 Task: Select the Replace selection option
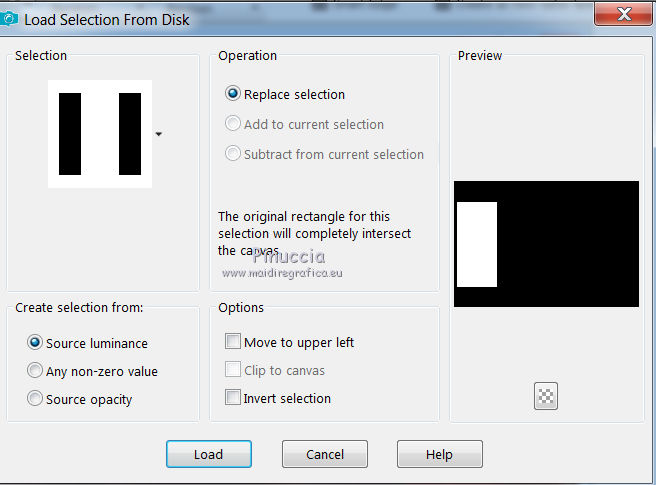(233, 94)
